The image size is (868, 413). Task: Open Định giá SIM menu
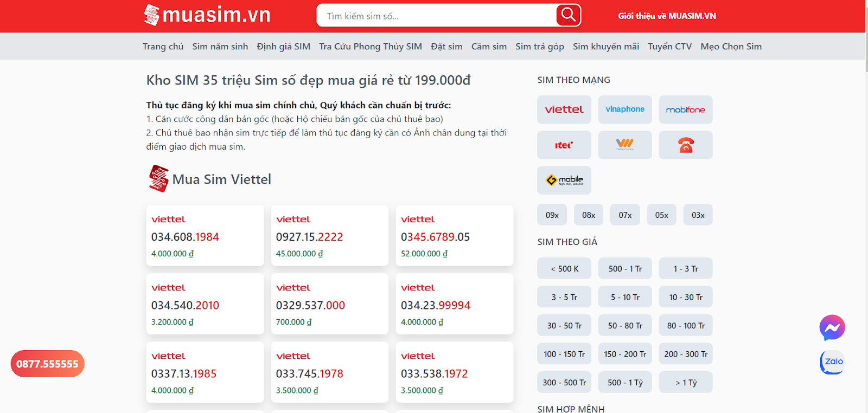click(x=283, y=47)
